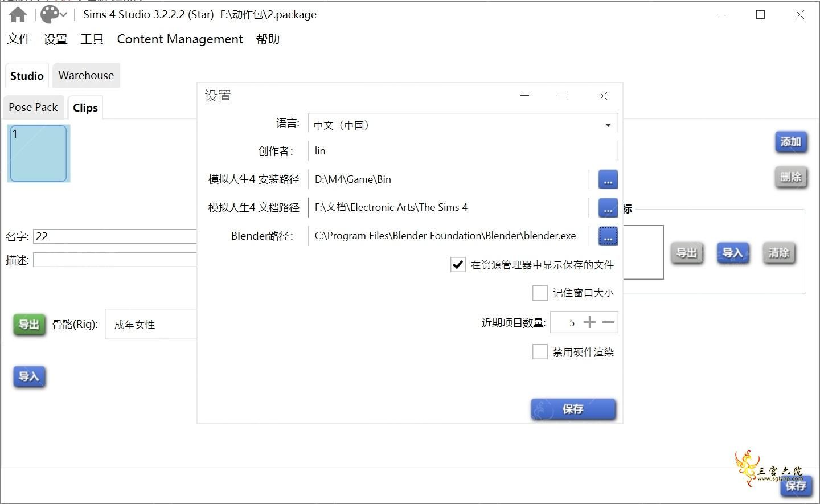Click the green 导出 button beside 骨骼(Rig)
This screenshot has height=504, width=820.
pos(29,325)
